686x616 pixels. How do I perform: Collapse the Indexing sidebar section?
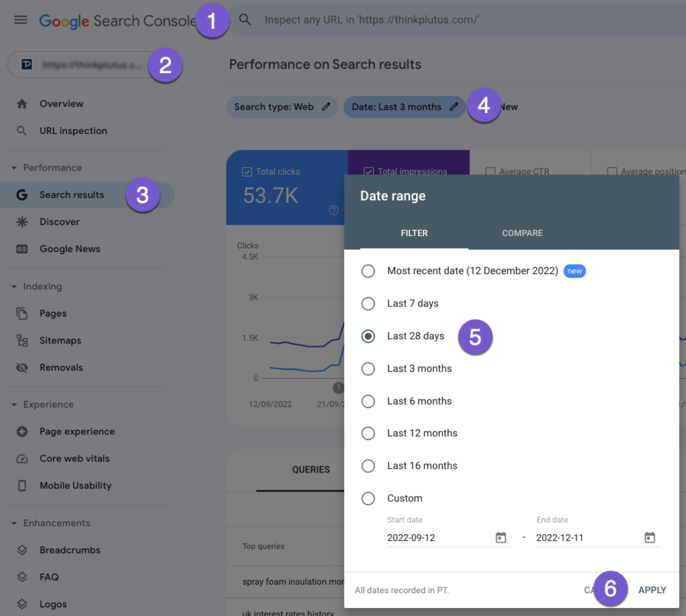click(14, 286)
